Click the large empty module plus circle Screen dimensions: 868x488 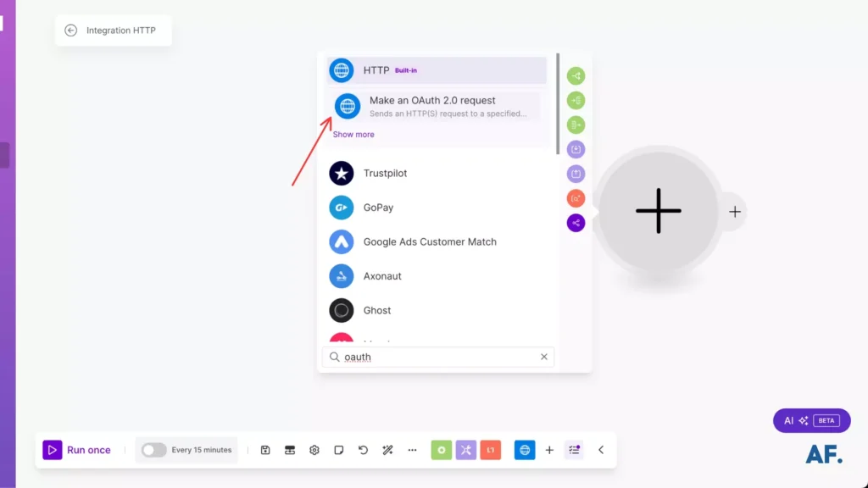(658, 211)
